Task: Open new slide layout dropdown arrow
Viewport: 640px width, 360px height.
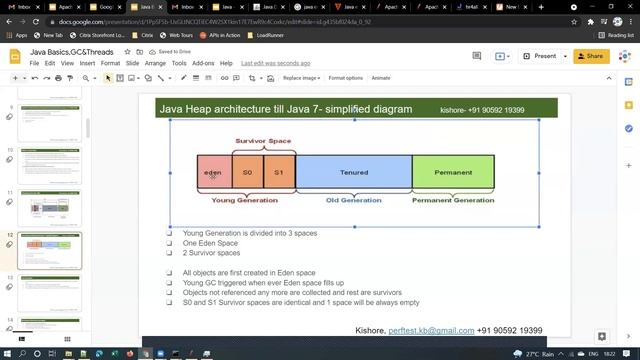Action: [24, 78]
